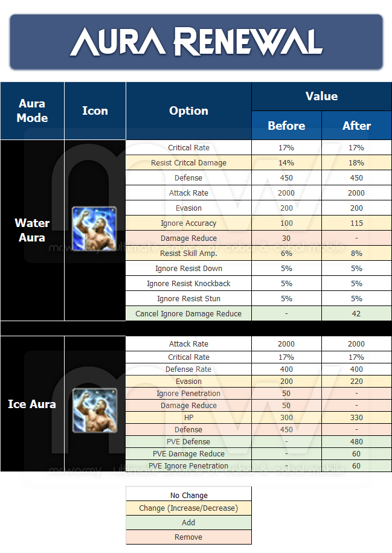Select the Before column header
Image resolution: width=392 pixels, height=553 pixels.
[286, 126]
